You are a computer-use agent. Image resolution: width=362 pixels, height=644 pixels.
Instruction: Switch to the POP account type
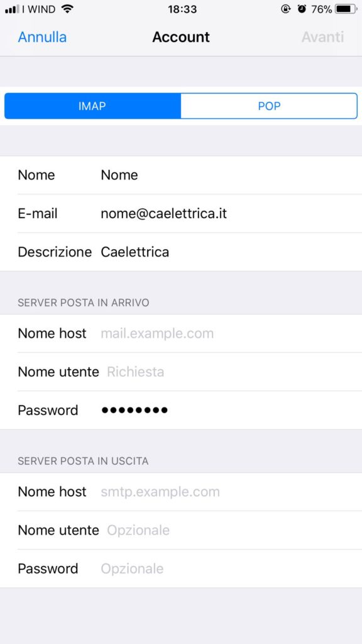point(269,106)
